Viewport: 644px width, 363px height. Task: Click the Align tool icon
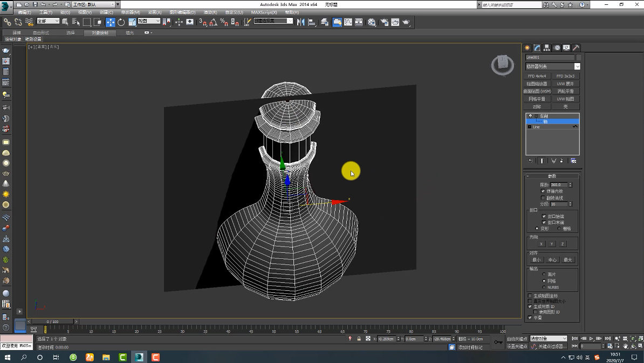pos(312,22)
